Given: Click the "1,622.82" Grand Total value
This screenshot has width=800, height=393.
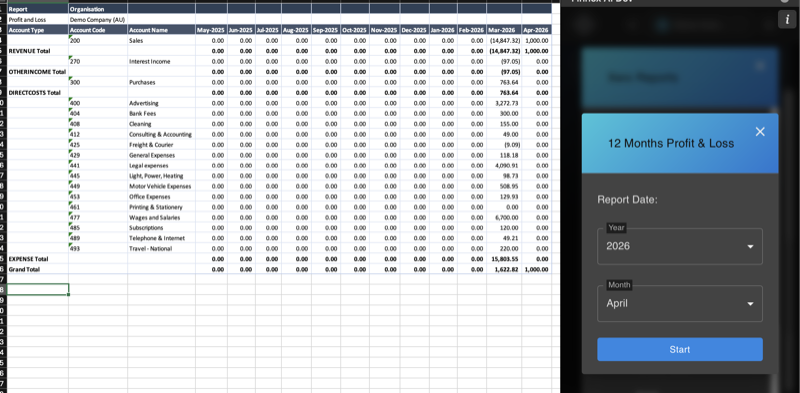Looking at the screenshot, I should tap(504, 269).
